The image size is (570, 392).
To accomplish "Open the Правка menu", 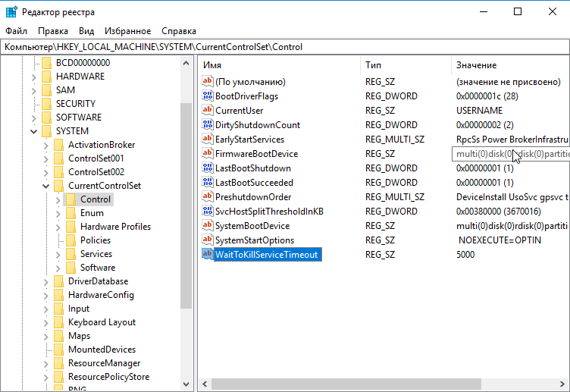I will (53, 31).
